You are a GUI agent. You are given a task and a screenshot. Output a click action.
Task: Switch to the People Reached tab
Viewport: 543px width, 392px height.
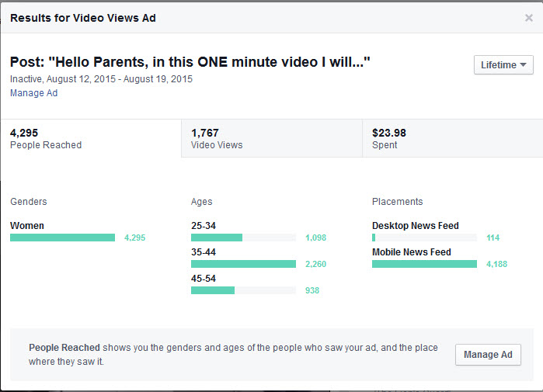90,138
